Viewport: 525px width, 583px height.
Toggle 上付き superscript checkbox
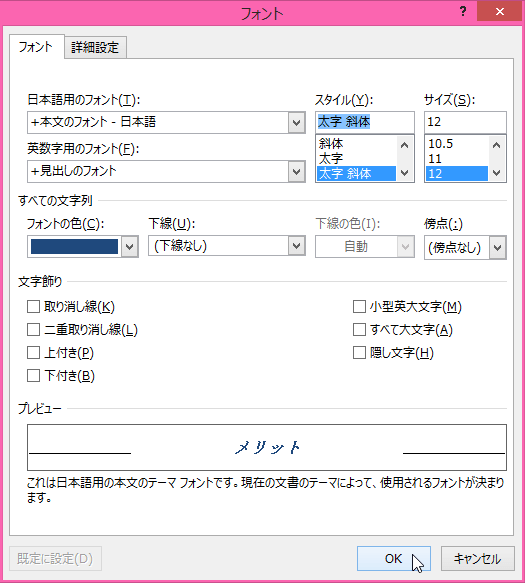[x=33, y=352]
